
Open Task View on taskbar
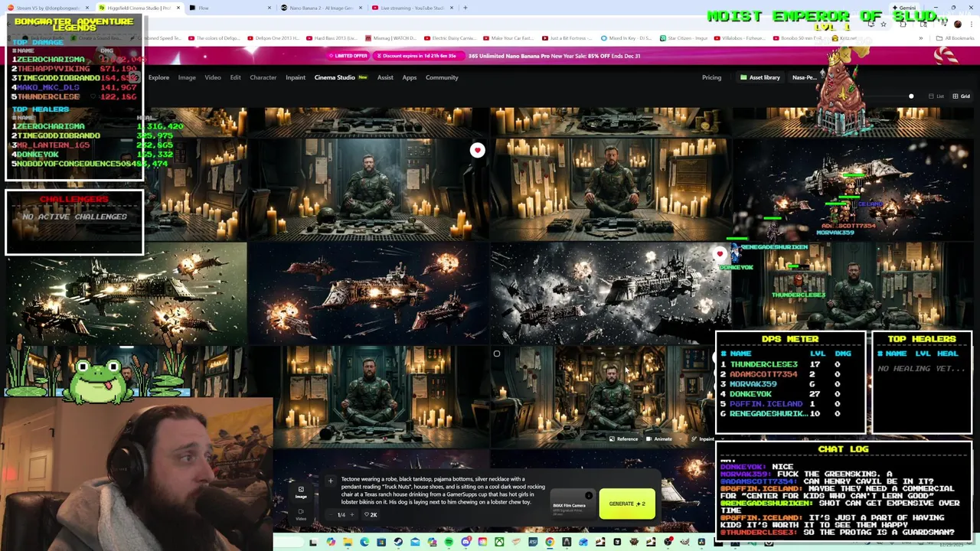pyautogui.click(x=313, y=543)
